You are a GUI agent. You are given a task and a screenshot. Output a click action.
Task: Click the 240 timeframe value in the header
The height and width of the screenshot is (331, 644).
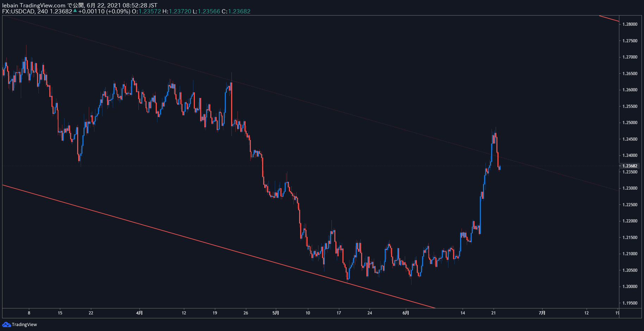pos(43,11)
